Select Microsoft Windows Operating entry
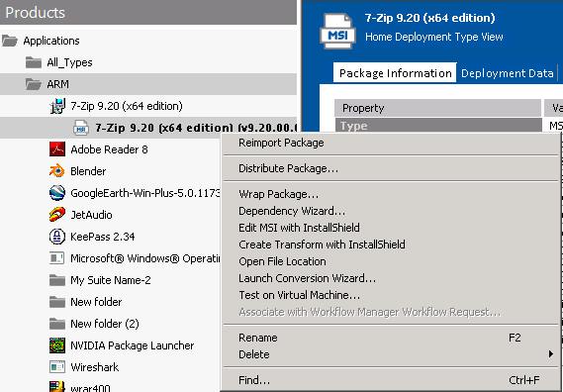The width and height of the screenshot is (563, 392). 145,258
